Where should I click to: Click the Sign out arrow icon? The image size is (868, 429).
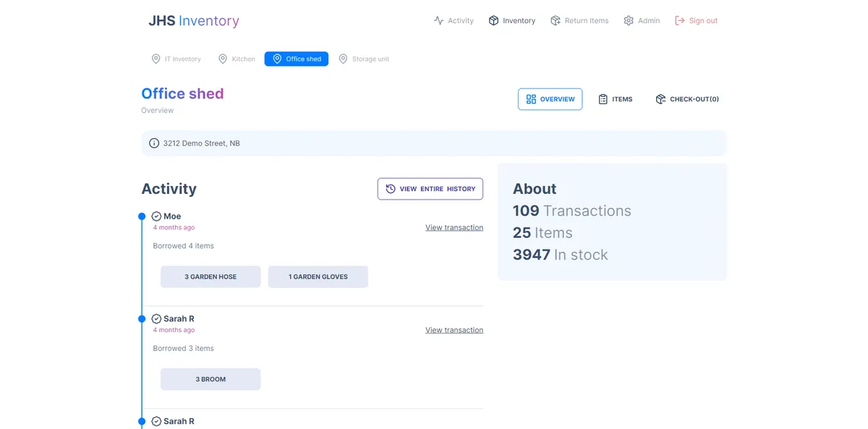click(680, 21)
